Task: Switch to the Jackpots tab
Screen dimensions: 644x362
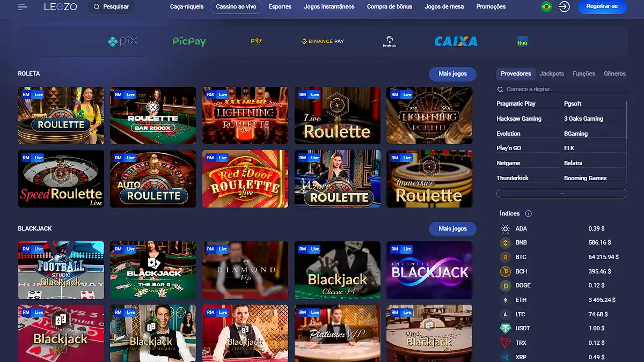Action: (x=552, y=73)
